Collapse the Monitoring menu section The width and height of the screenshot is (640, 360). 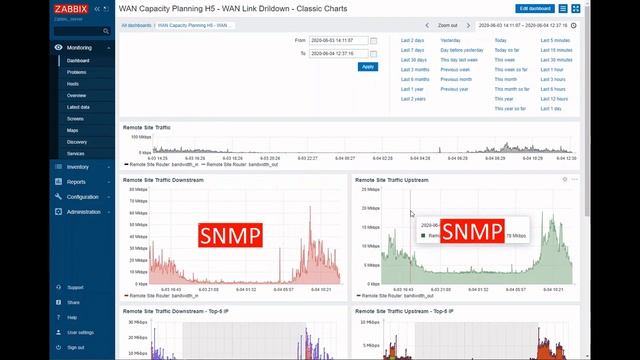click(x=109, y=48)
